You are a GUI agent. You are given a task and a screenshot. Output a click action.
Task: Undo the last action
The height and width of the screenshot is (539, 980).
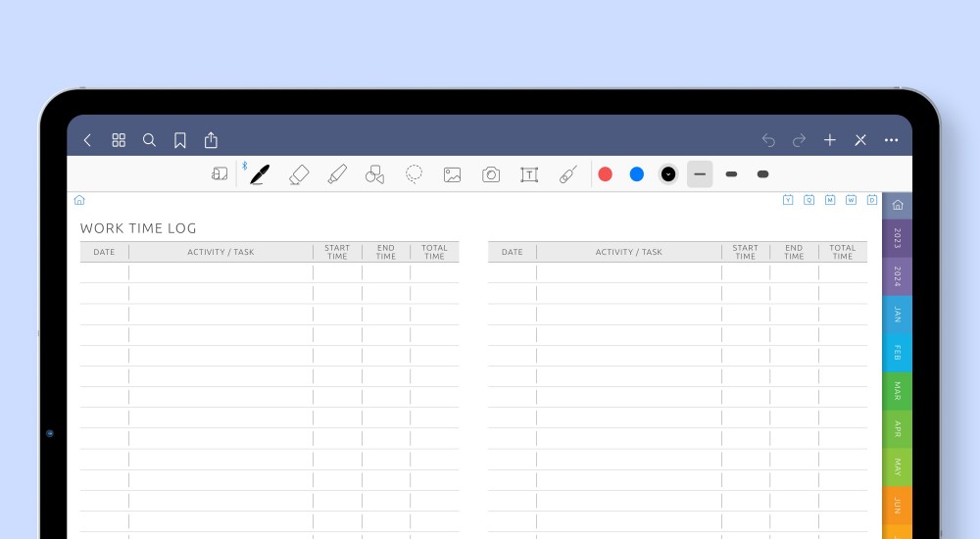768,140
